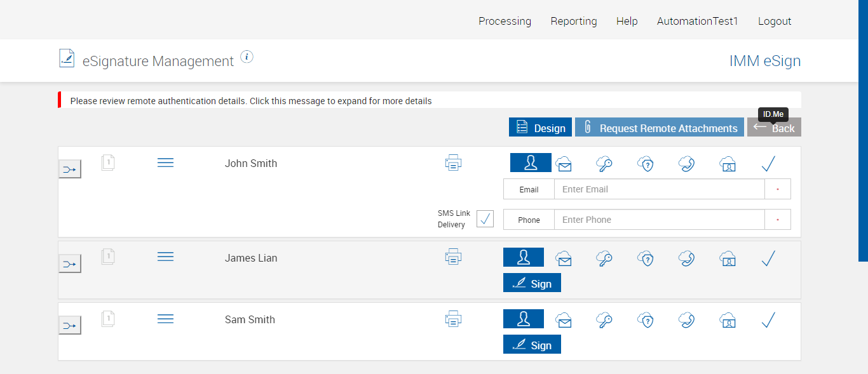Image resolution: width=868 pixels, height=374 pixels.
Task: Expand the routing arrow for Sam Smith
Action: pos(70,326)
